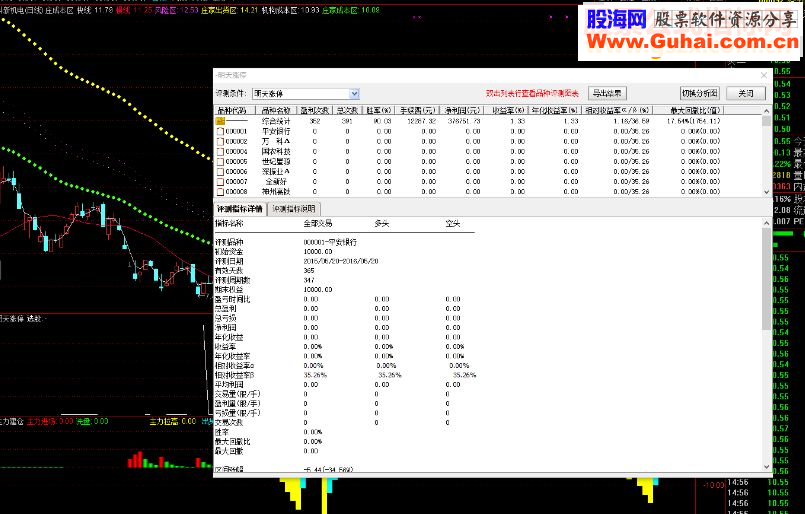Click the 导出结果 button
The height and width of the screenshot is (514, 805).
pos(607,93)
